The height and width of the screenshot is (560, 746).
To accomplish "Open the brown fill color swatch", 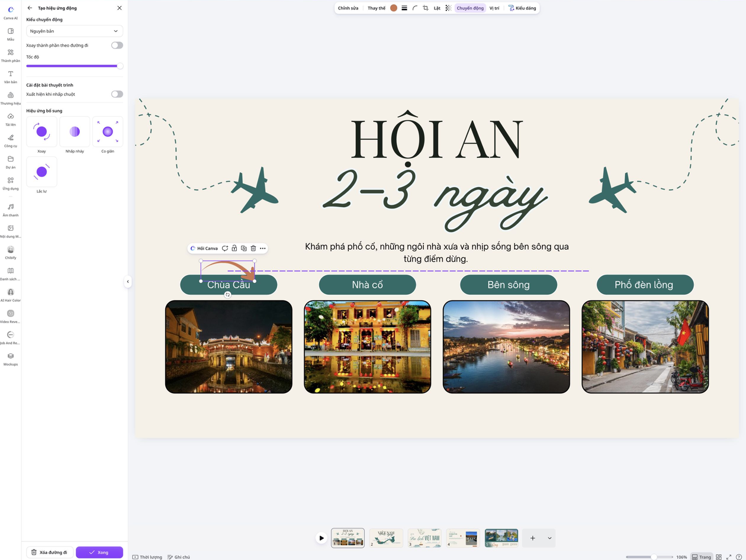I will point(394,8).
